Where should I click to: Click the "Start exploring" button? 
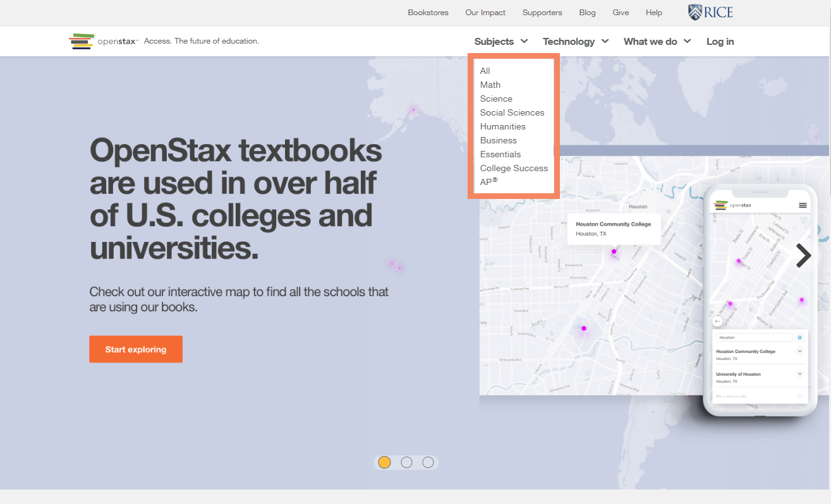point(135,349)
